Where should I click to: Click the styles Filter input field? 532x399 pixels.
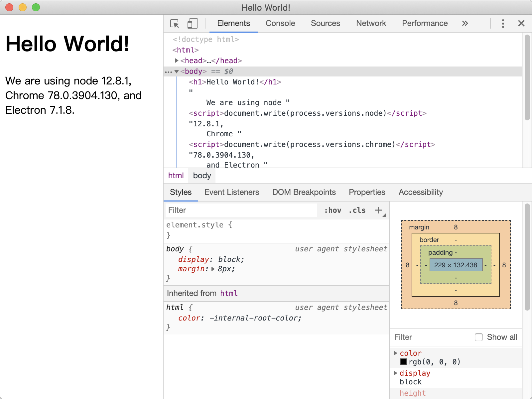click(241, 210)
